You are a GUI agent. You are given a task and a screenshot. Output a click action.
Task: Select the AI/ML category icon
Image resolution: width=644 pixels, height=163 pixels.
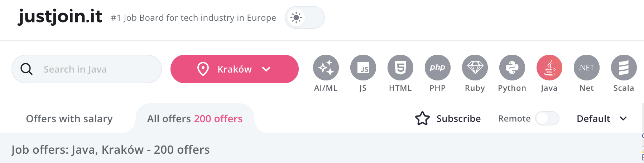[x=326, y=68]
